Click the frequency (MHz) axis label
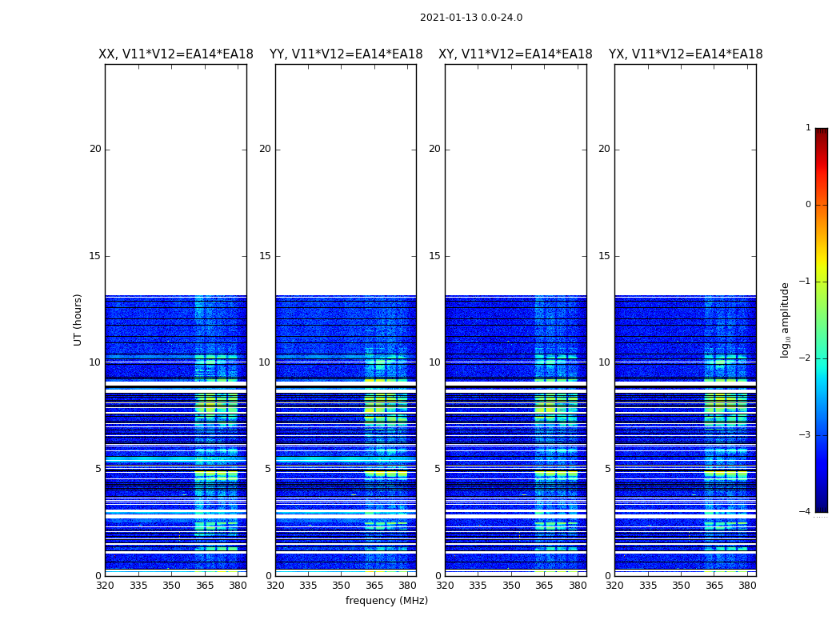Viewport: 840px width, 640px height. [386, 600]
